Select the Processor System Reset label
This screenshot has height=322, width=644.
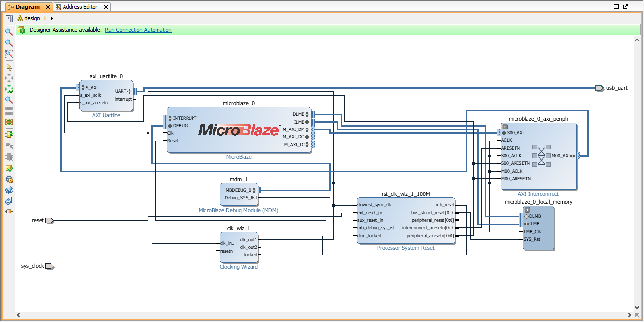405,248
